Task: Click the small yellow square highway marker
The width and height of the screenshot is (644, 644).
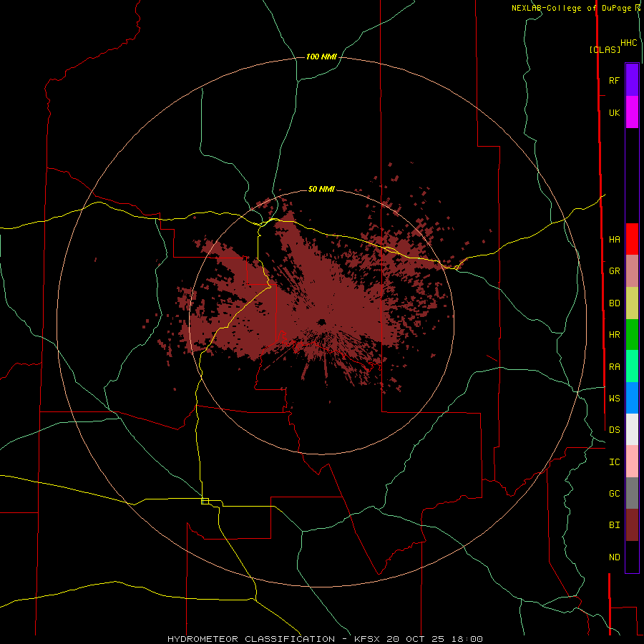Action: [x=205, y=501]
